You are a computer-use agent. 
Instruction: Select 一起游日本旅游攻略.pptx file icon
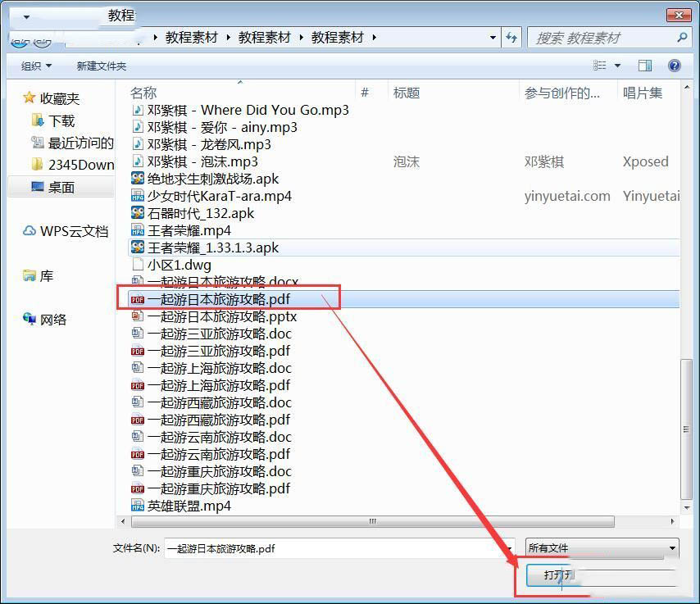coord(138,316)
